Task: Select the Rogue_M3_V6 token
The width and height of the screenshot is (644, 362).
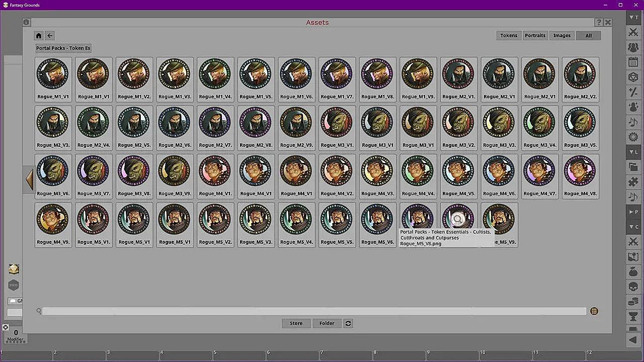Action: coord(53,176)
